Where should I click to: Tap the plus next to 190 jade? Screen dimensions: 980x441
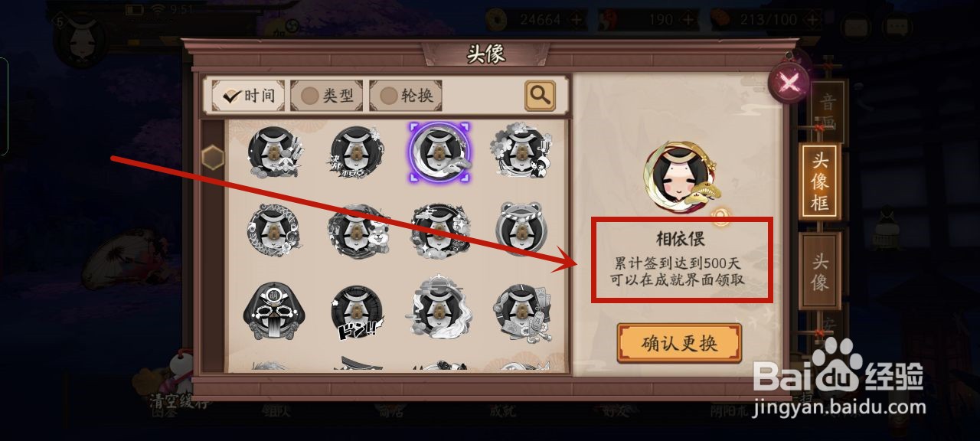688,20
